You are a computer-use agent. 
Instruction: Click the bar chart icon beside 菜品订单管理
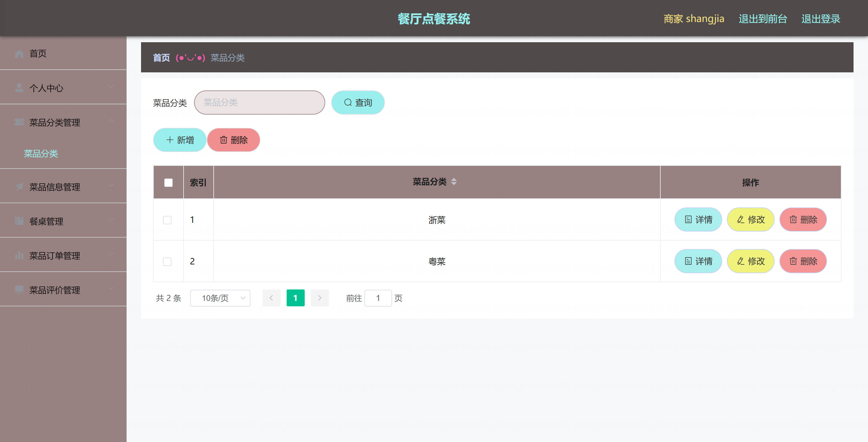coord(19,256)
